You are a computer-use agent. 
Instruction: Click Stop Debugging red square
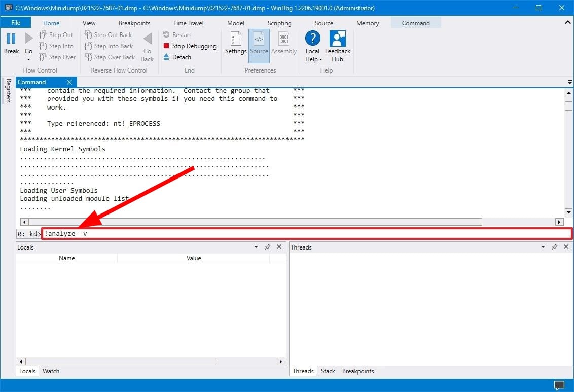coord(166,46)
